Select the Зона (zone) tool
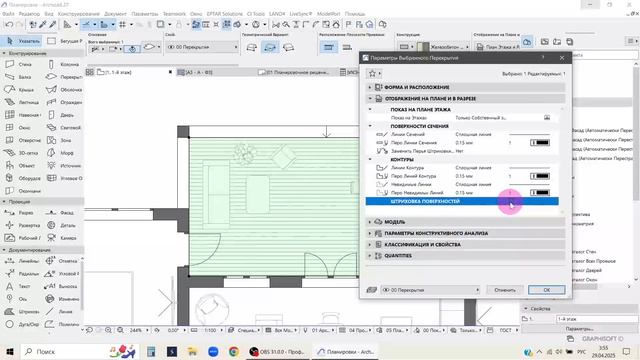Viewport: 640px width, 360px height. point(59,140)
